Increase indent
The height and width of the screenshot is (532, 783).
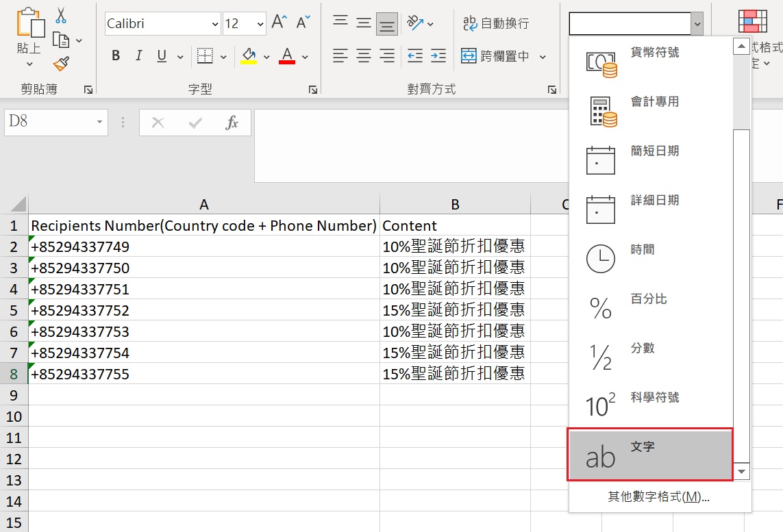pos(438,56)
